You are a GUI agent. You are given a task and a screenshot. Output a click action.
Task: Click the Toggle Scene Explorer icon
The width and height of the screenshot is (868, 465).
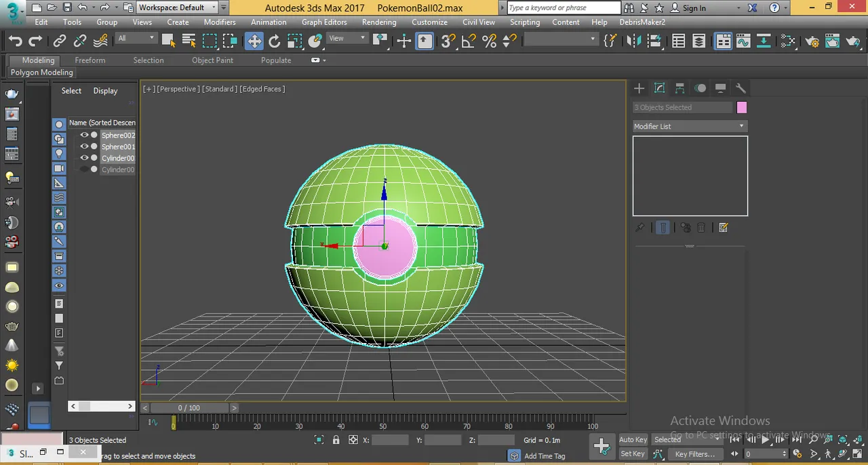(x=679, y=41)
